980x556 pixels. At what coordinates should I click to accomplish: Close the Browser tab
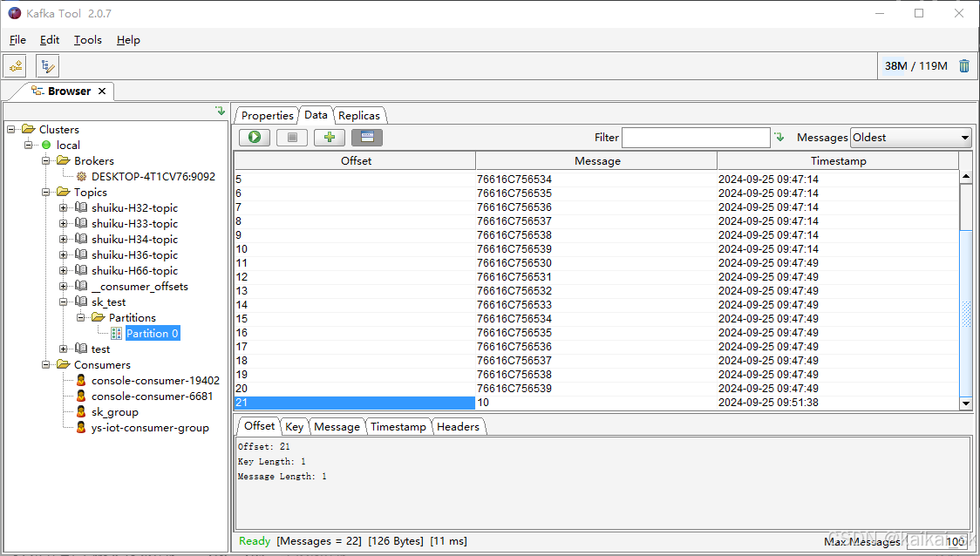[102, 92]
